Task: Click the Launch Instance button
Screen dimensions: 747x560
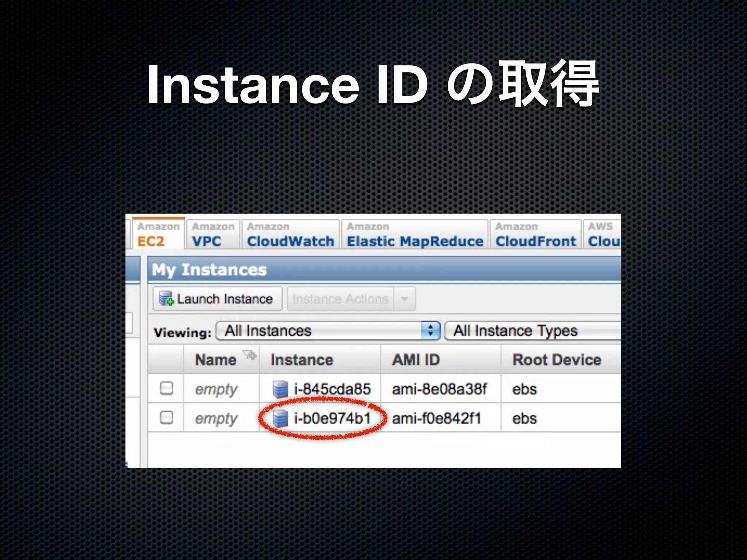Action: 217,299
